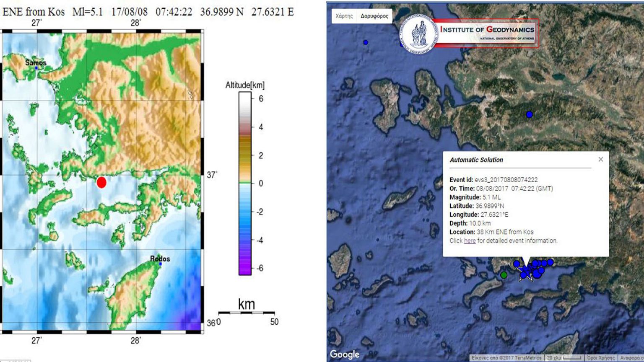Select the origin time '08/08/2017 07:42:22 (GMT)'
The height and width of the screenshot is (362, 644).
click(514, 189)
